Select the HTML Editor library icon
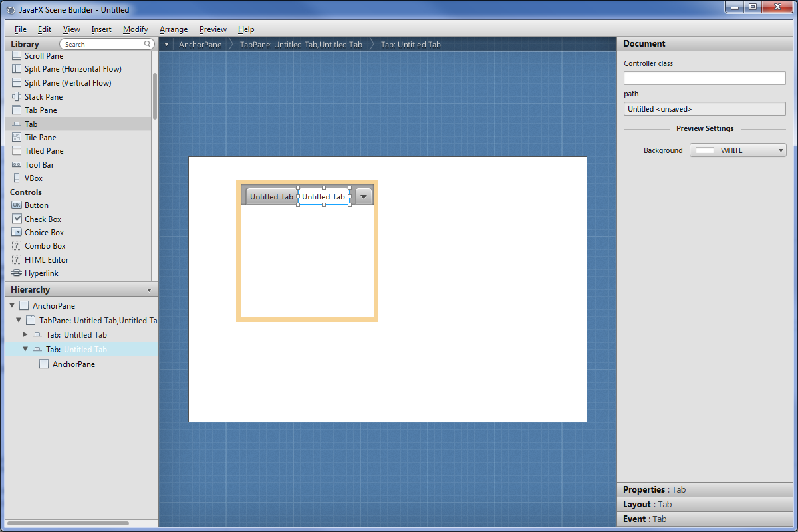 click(x=17, y=260)
